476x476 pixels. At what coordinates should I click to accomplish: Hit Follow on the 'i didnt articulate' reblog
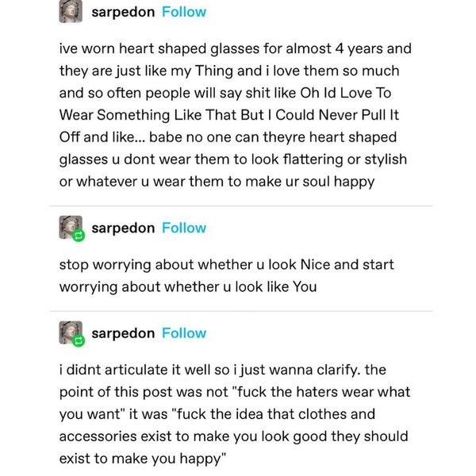183,333
